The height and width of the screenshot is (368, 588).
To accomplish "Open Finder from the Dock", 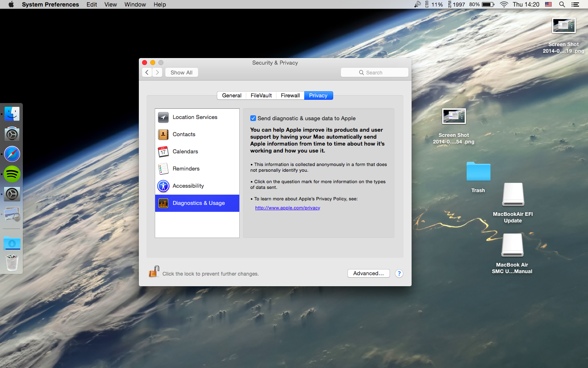I will click(12, 114).
